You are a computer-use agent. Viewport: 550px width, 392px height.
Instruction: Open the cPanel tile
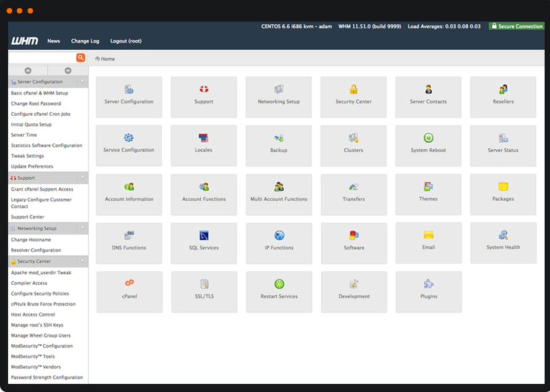coord(129,292)
